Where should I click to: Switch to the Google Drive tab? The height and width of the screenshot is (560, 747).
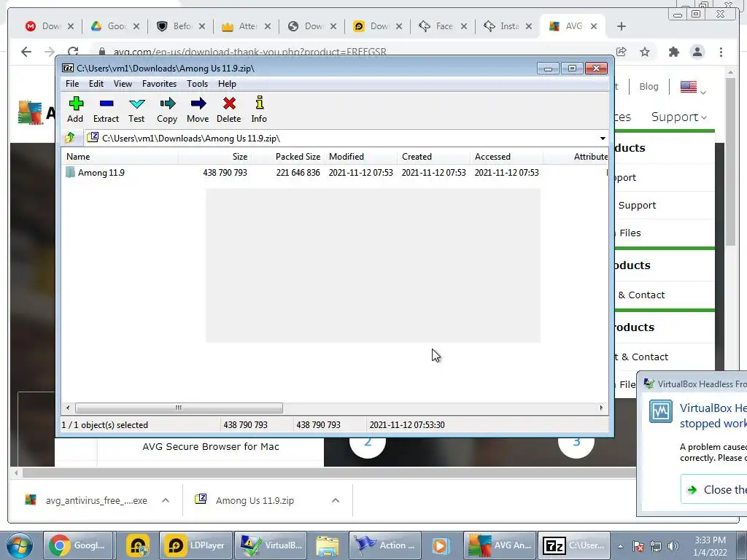coord(116,26)
